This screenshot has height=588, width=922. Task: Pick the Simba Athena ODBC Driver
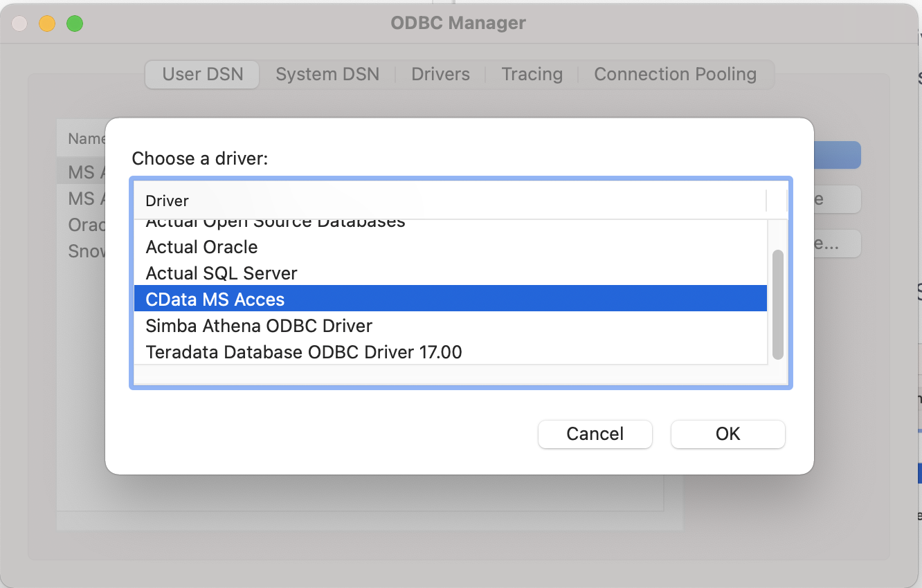pyautogui.click(x=451, y=325)
